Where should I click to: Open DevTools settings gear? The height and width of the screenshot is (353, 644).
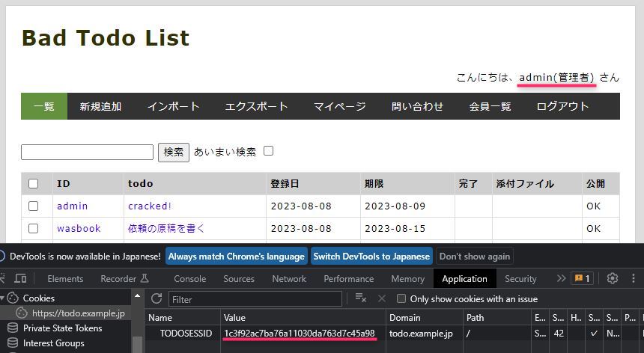click(613, 278)
